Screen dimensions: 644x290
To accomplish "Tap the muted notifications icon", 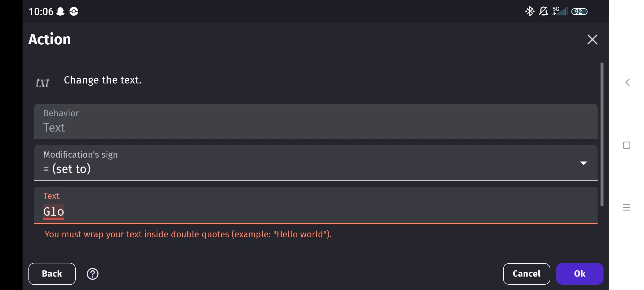I will point(543,11).
